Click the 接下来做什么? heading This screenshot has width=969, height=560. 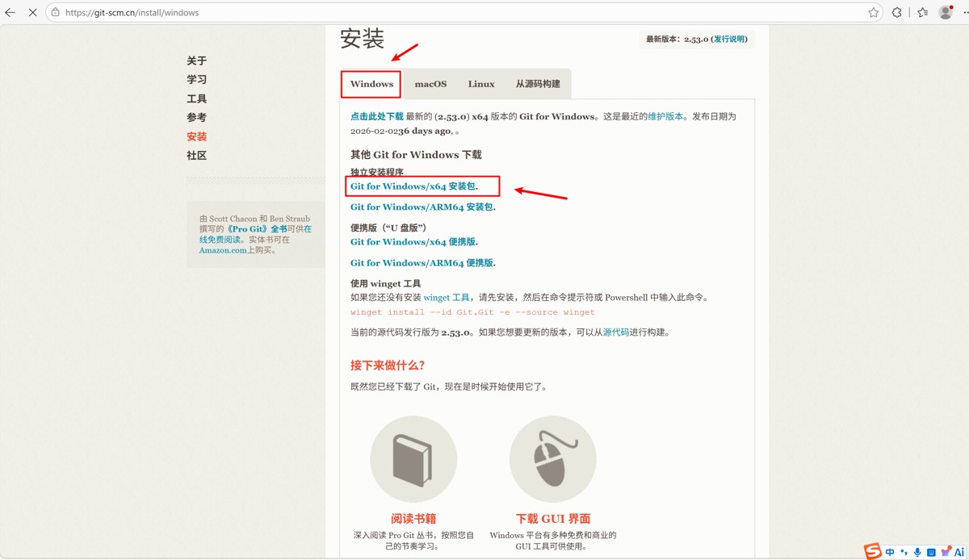pos(388,366)
